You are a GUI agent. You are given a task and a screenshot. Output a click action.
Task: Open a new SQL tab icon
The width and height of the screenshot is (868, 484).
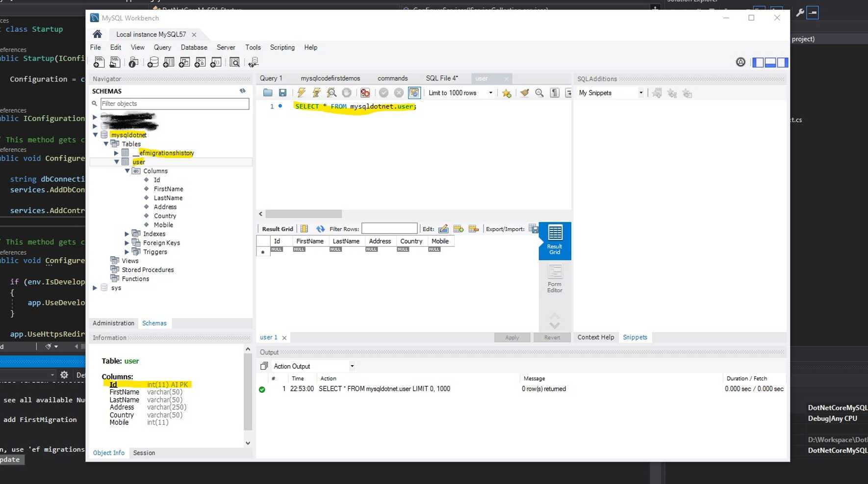(99, 62)
